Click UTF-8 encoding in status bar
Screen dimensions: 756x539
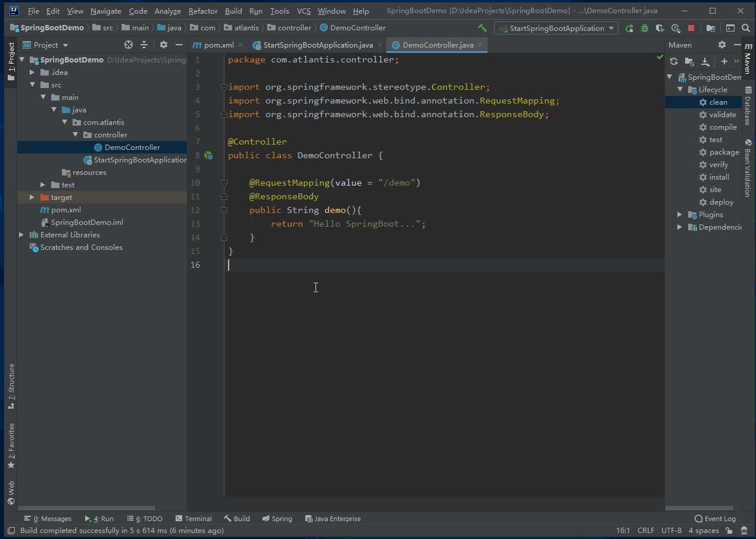tap(671, 531)
